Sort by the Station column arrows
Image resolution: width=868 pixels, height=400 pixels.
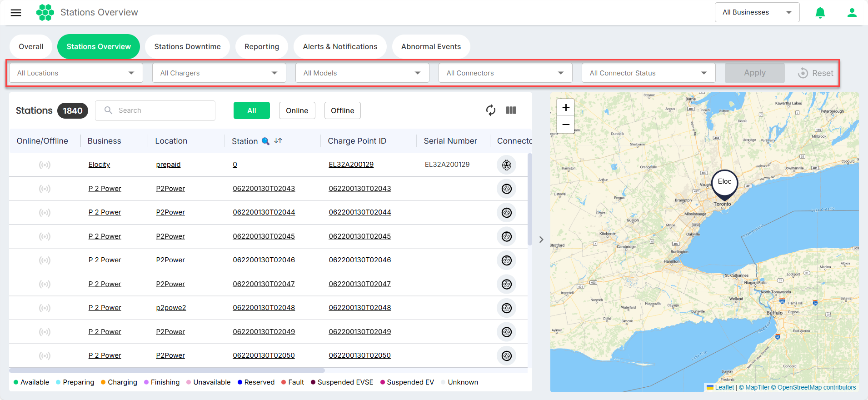click(x=278, y=141)
